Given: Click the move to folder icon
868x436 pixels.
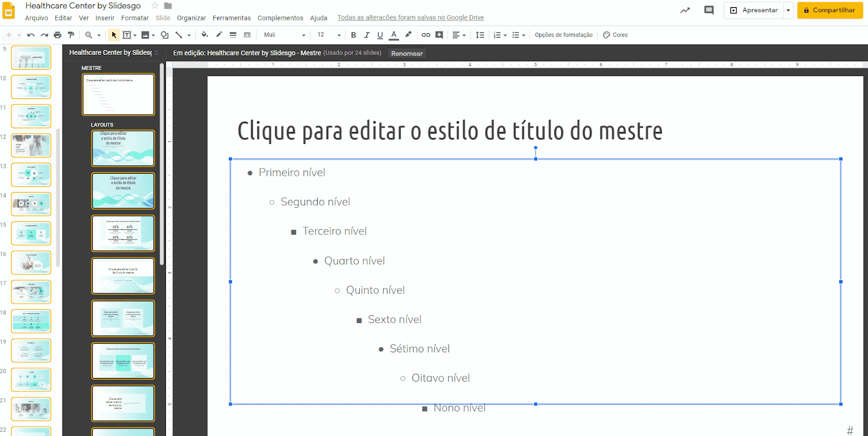Looking at the screenshot, I should (x=168, y=5).
